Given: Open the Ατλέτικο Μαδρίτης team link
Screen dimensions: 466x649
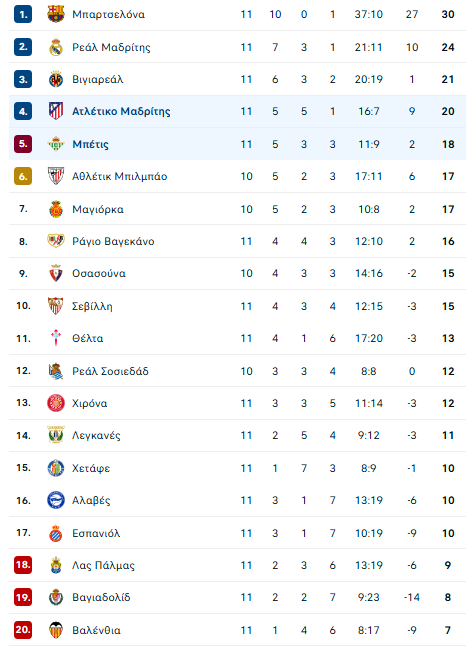Looking at the screenshot, I should click(x=121, y=111).
